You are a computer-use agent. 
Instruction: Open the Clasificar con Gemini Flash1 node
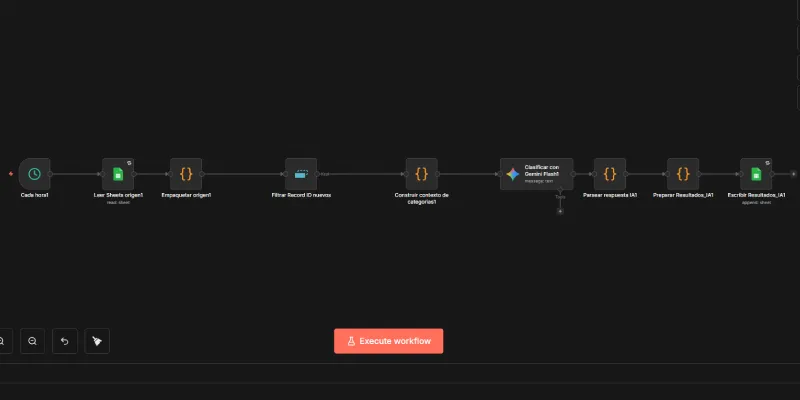536,174
